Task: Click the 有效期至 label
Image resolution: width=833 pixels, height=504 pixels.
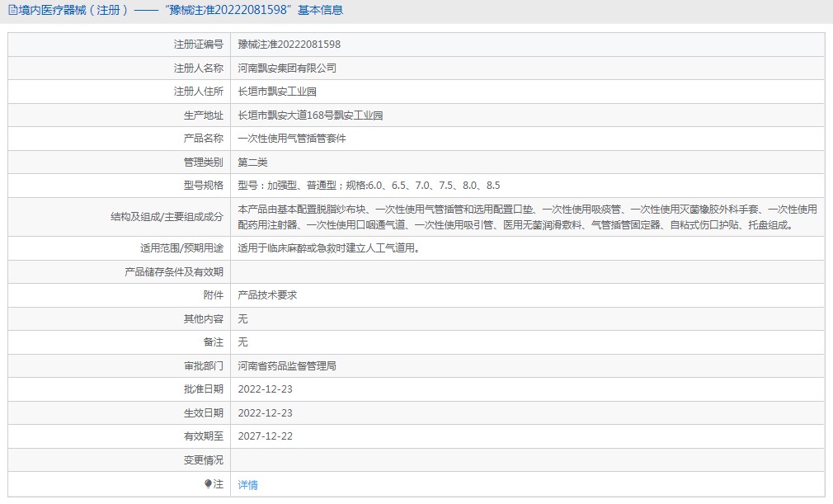Action: click(204, 436)
